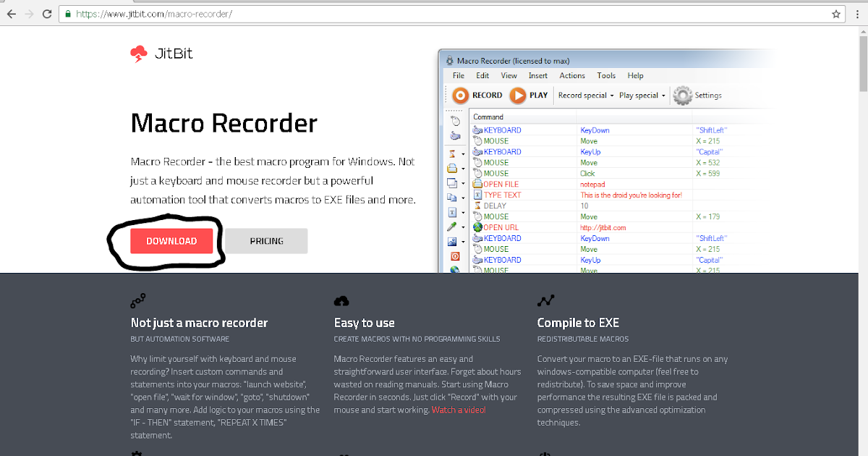Click the globe icon in OPEN URL row

[x=477, y=227]
